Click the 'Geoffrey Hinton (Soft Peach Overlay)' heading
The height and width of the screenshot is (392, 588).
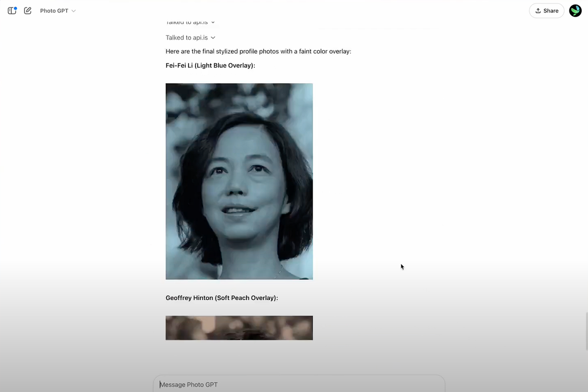(x=222, y=298)
